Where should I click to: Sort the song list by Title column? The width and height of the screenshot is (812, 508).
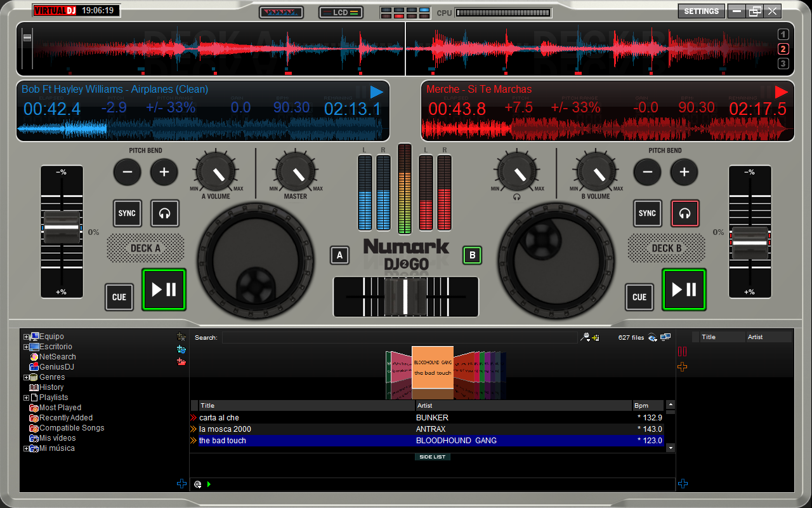[307, 405]
